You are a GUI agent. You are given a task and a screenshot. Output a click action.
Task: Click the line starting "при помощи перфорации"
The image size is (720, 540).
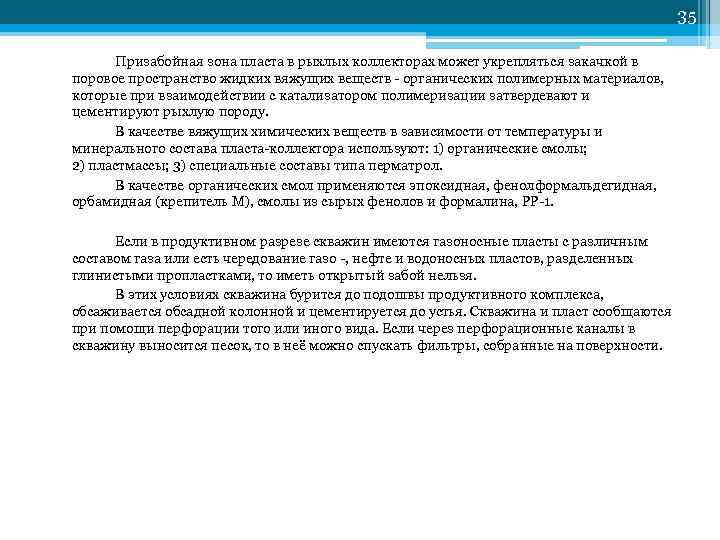(354, 329)
